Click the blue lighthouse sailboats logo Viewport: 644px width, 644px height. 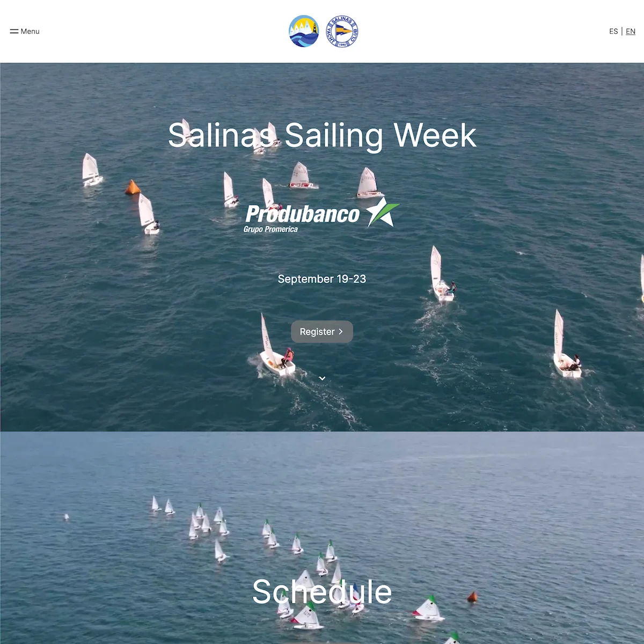[304, 31]
